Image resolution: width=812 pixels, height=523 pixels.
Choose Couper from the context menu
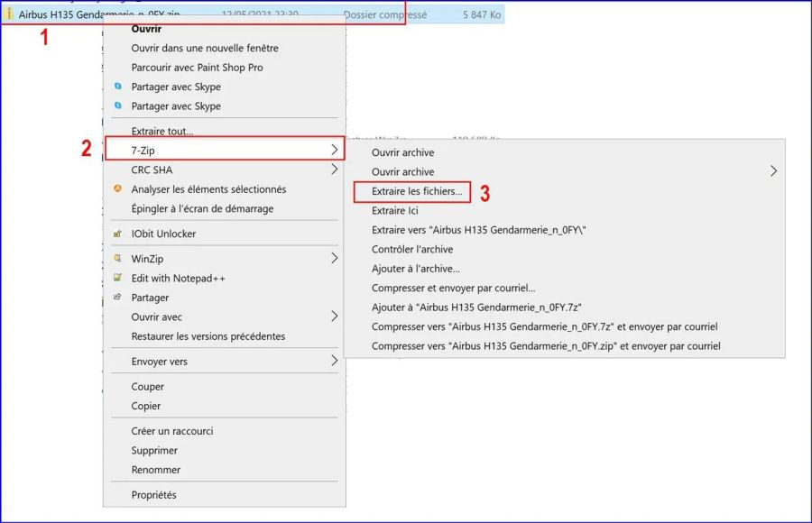148,387
